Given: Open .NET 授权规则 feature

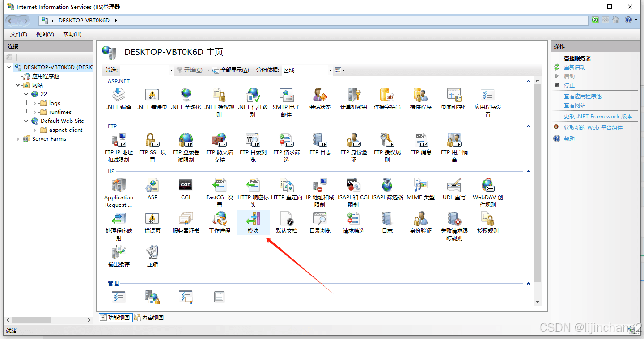Looking at the screenshot, I should point(219,102).
